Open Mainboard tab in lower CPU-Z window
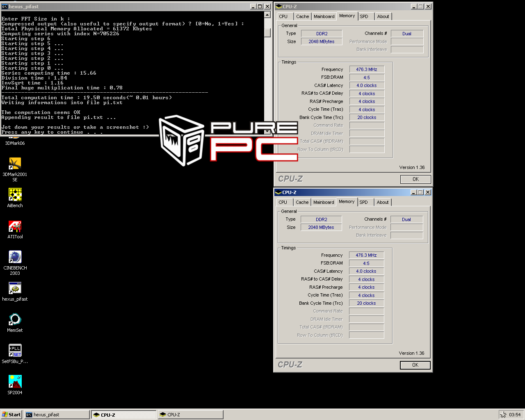525x420 pixels. (324, 202)
